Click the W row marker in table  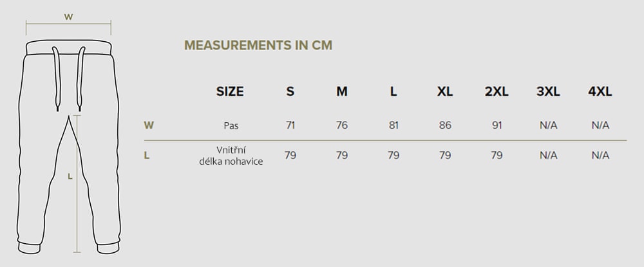click(149, 125)
